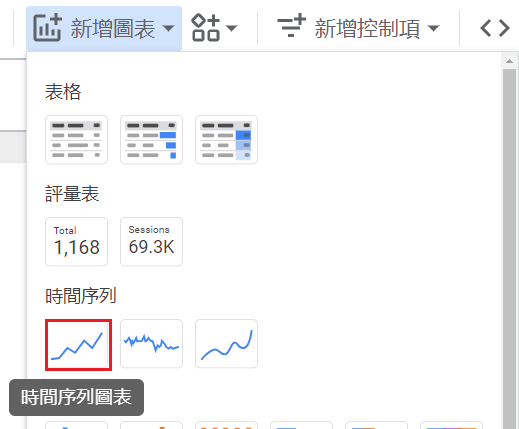Choose the smoothed time series chart icon
Image resolution: width=519 pixels, height=429 pixels.
pos(226,344)
